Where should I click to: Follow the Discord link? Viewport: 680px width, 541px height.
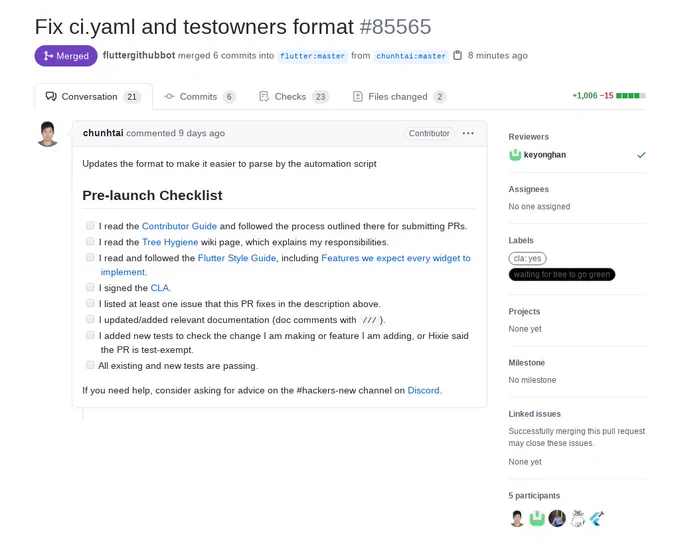pos(423,390)
